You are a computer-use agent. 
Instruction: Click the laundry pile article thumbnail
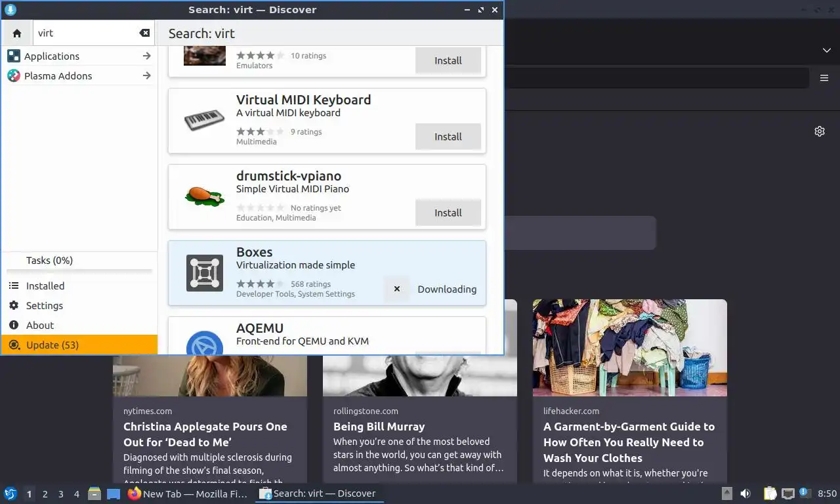pos(630,348)
